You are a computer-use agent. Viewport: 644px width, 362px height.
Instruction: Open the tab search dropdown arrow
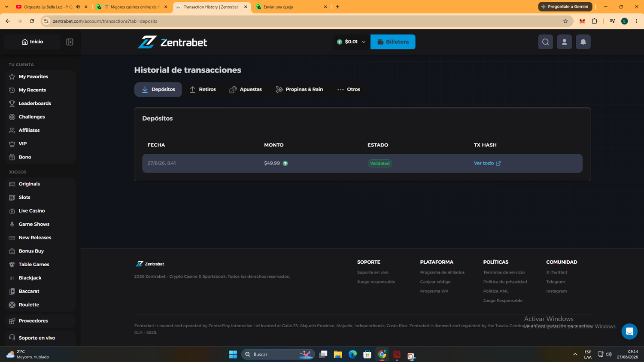(x=6, y=7)
